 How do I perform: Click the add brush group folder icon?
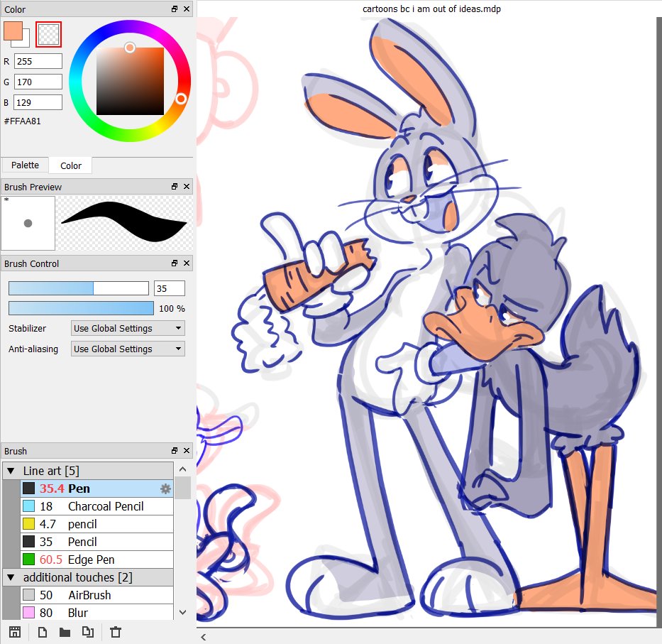[x=65, y=632]
